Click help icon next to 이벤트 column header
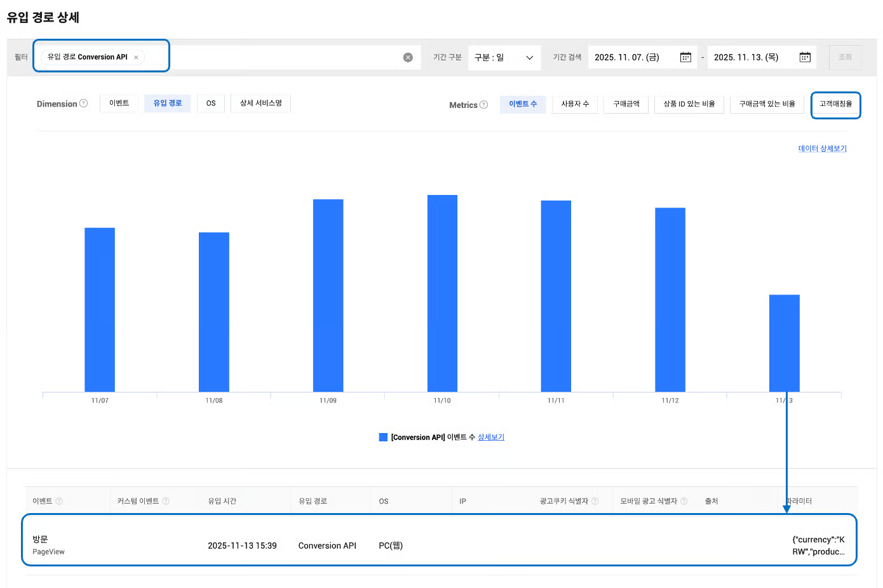 pos(59,501)
